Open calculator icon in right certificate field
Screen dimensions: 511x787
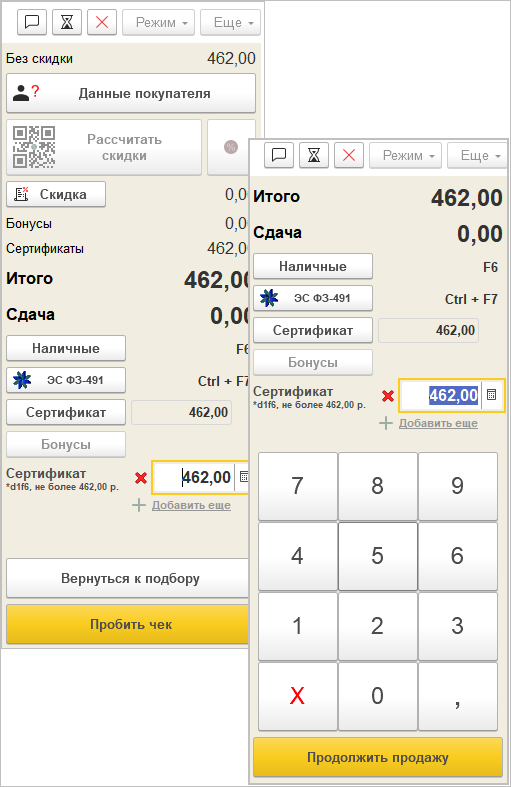492,395
